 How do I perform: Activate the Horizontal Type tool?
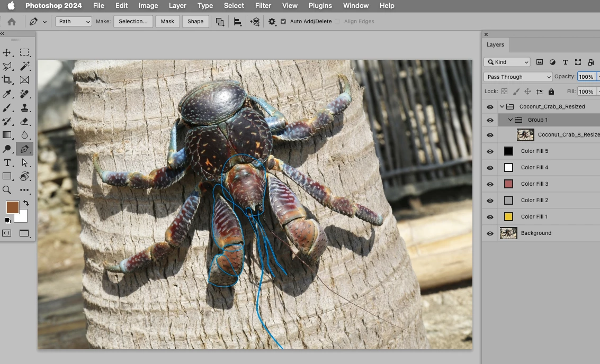point(7,162)
